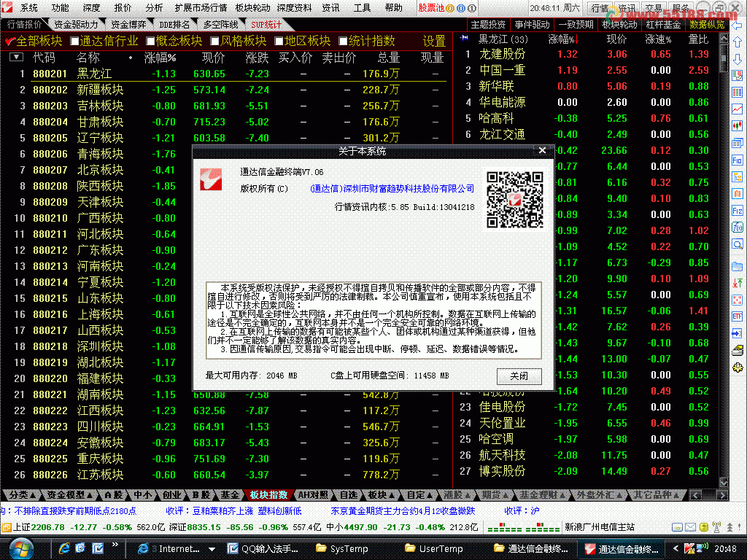Click the scanner/printer sidebar icon
747x560 pixels.
tap(738, 351)
